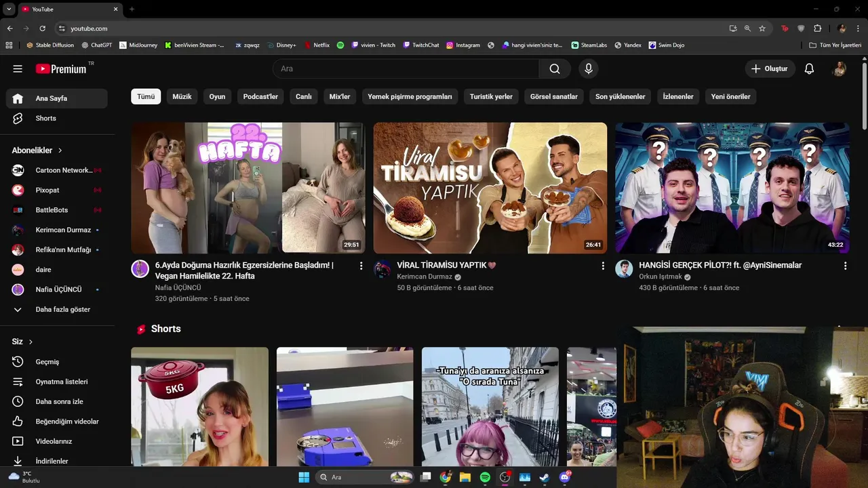Play the 22. Hafta video thumbnail

point(248,188)
